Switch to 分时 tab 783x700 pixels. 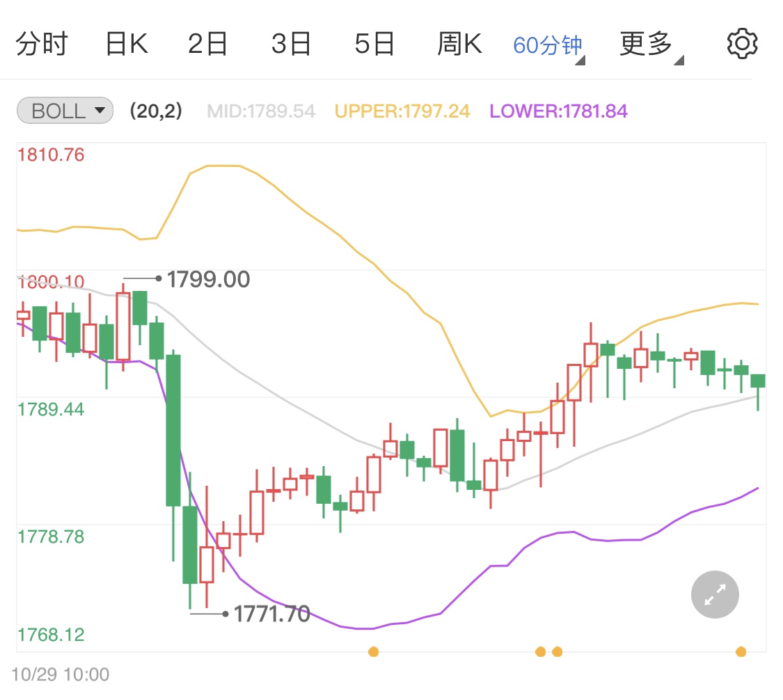[x=42, y=44]
